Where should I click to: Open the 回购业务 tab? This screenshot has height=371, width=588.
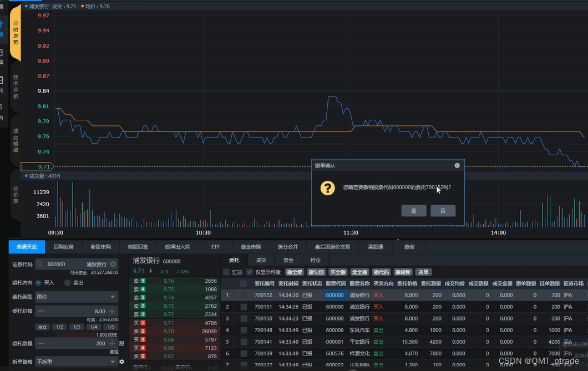pyautogui.click(x=63, y=247)
